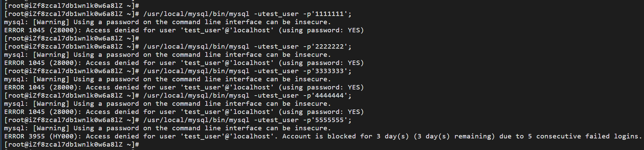
Task: Click '(3 day(s) remaining)' text
Action: point(454,136)
